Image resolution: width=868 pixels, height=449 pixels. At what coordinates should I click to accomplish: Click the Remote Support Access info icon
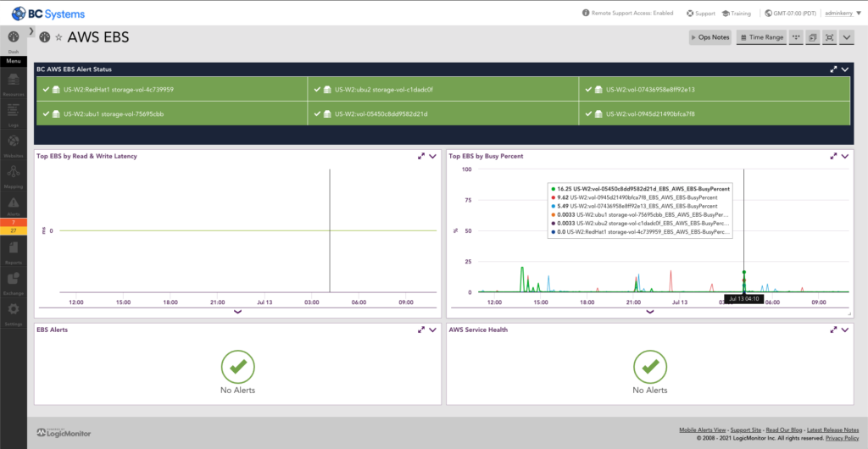coord(586,13)
